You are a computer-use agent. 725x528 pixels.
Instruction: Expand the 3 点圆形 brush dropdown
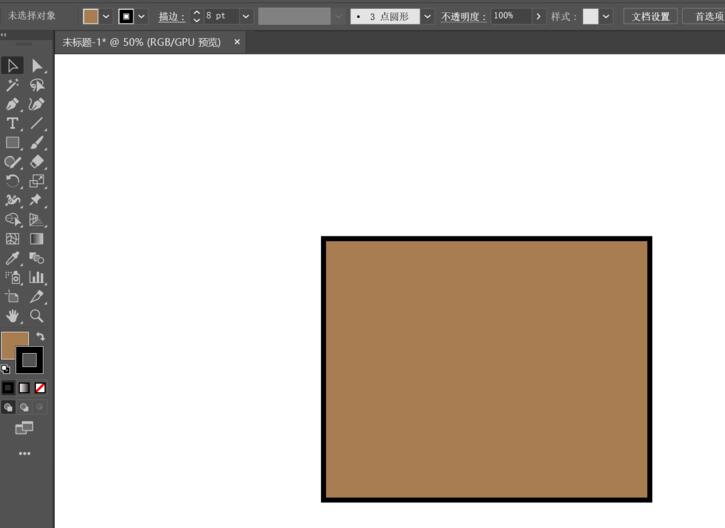click(428, 16)
